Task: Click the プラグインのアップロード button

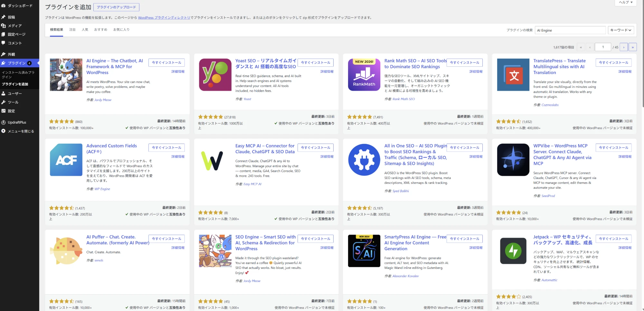Action: [116, 7]
